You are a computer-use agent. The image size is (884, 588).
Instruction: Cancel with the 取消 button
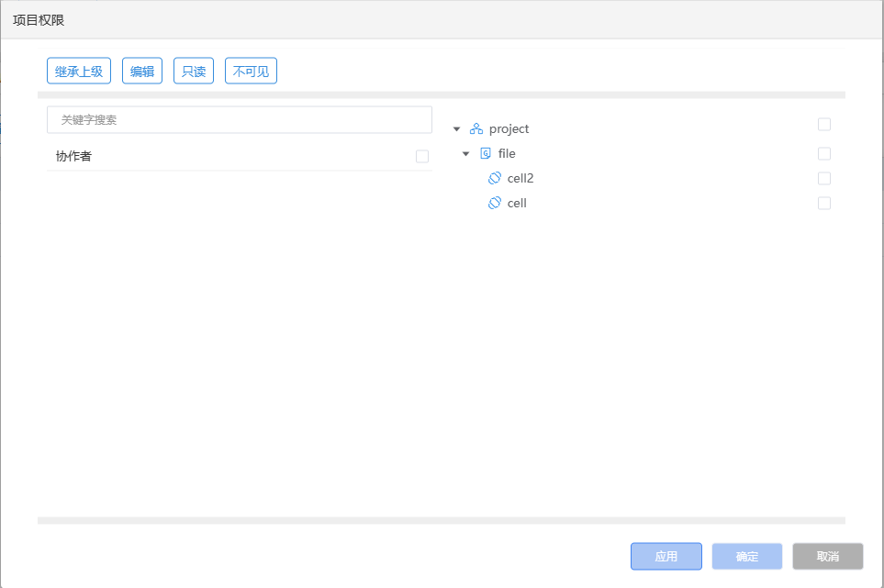click(x=828, y=557)
